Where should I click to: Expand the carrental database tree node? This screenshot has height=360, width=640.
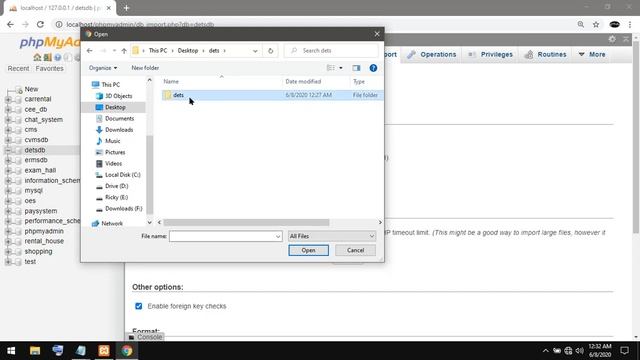(x=8, y=99)
